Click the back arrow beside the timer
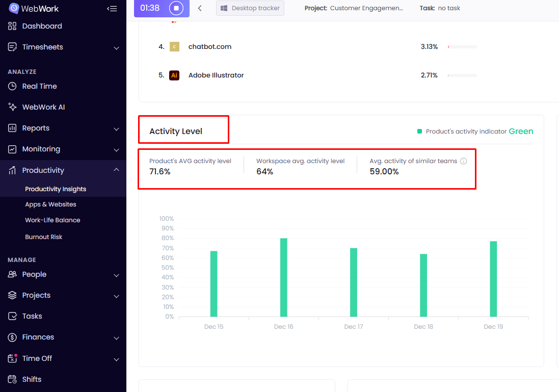This screenshot has width=559, height=392. pos(200,8)
